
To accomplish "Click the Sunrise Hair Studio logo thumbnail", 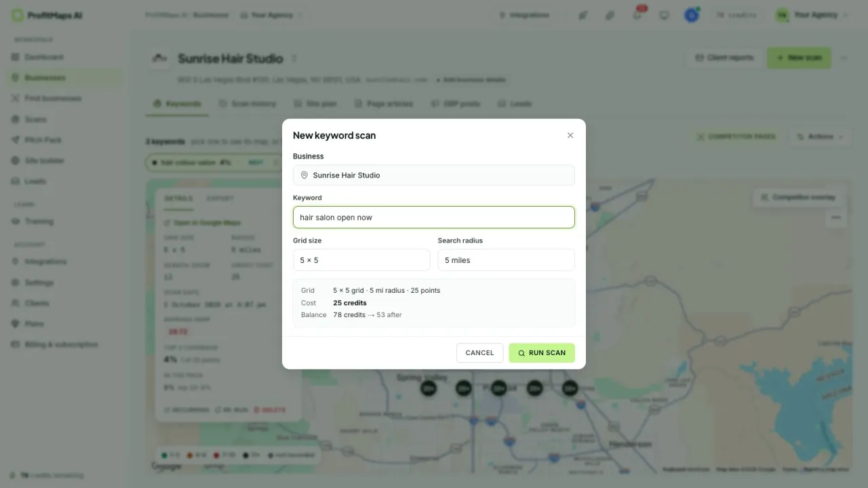I will pyautogui.click(x=159, y=58).
